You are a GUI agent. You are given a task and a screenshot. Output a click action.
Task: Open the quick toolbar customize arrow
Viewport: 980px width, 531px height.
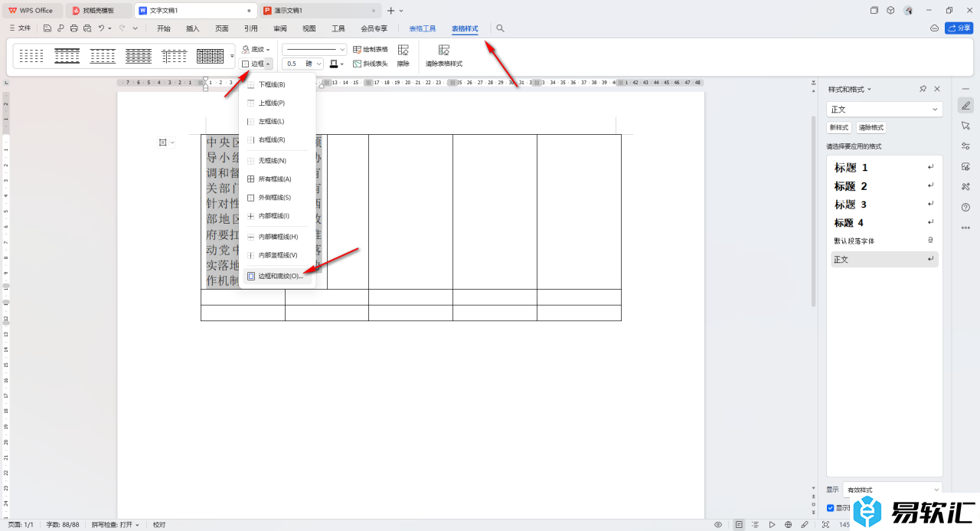click(x=136, y=28)
